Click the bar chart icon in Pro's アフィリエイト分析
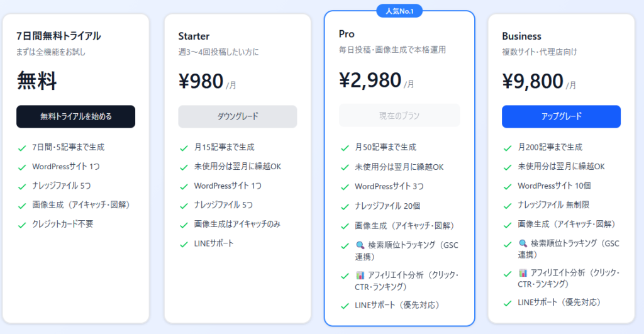 pos(360,276)
